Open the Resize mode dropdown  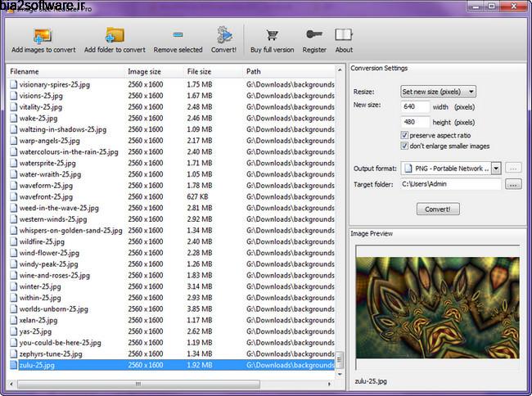click(x=438, y=92)
